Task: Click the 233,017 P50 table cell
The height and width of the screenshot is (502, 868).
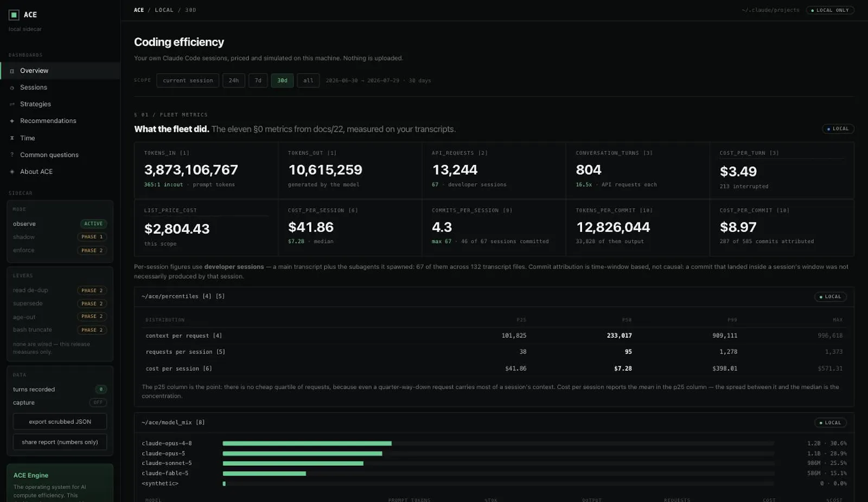Action: tap(619, 336)
